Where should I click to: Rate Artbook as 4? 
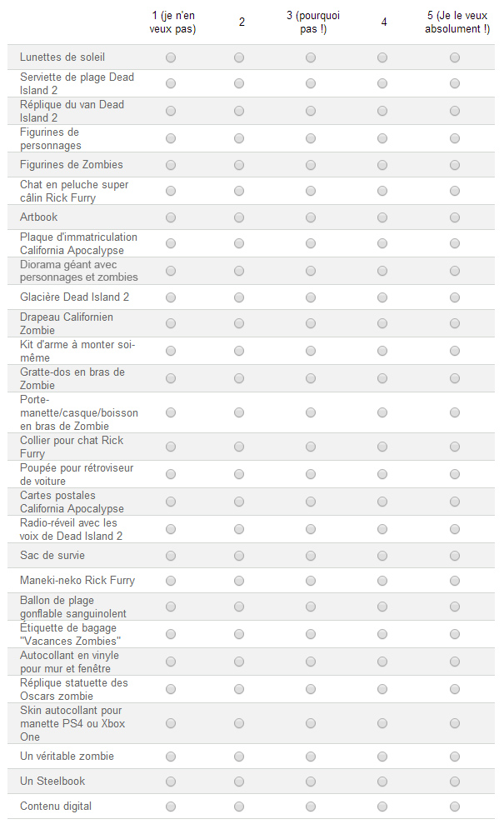click(382, 217)
